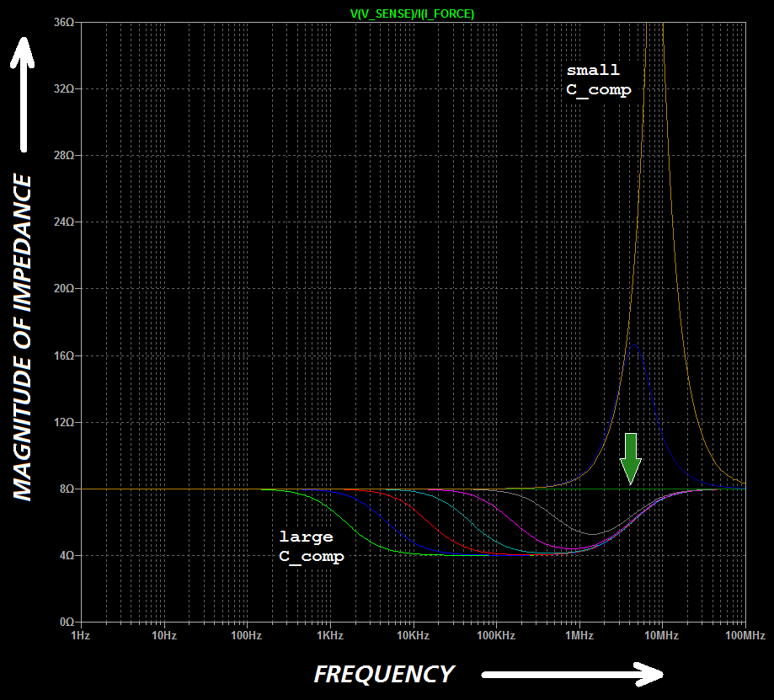Click the MAGNITUDE OF IMPEDANCE axis title
774x700 pixels.
[22, 337]
